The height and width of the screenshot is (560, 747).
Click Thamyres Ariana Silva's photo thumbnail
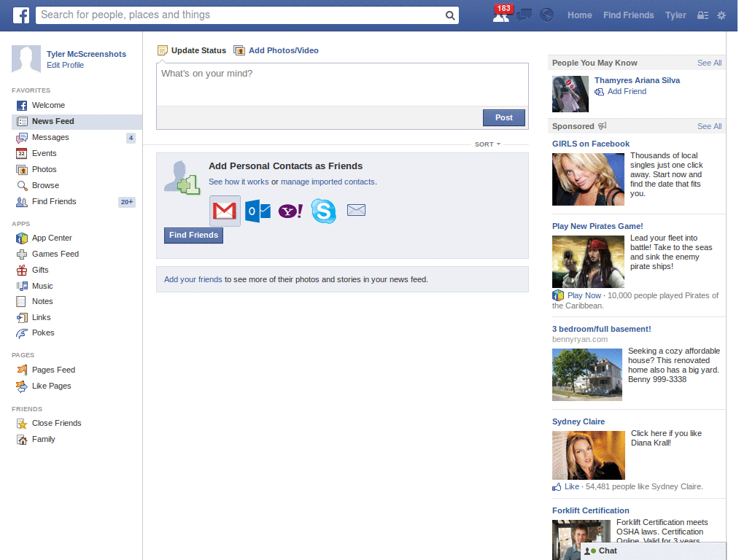pos(570,94)
